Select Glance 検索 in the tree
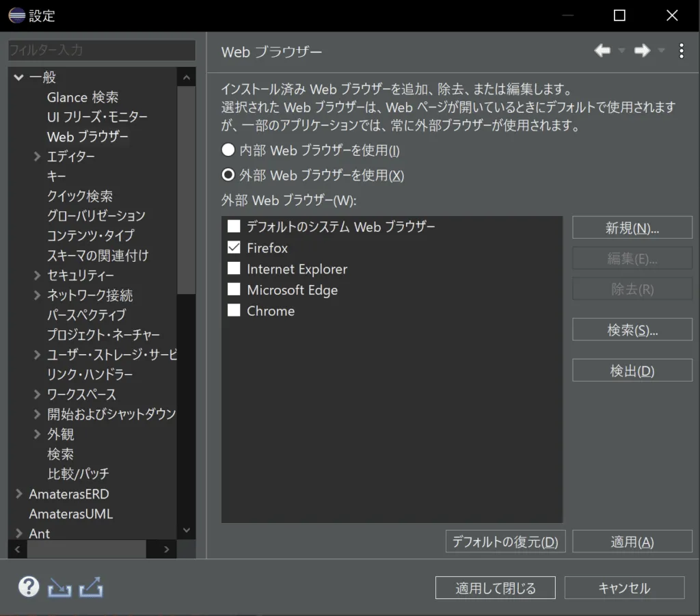Viewport: 700px width, 616px height. click(83, 97)
